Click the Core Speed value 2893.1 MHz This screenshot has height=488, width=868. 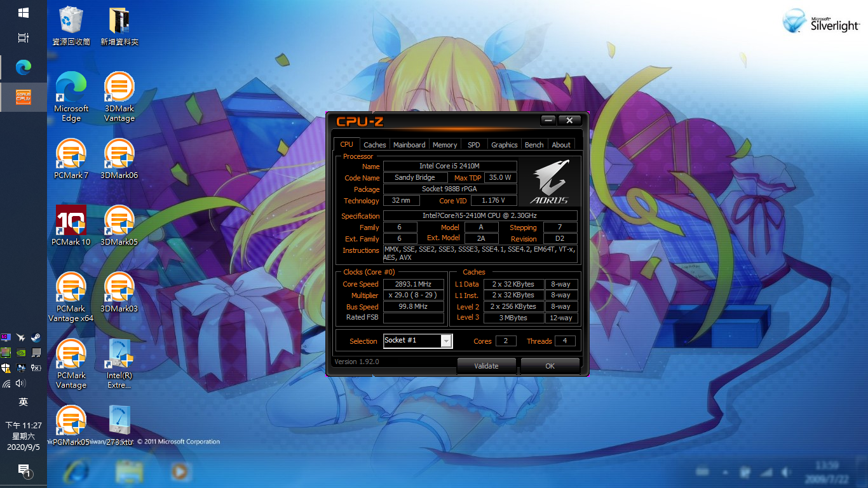tap(414, 284)
